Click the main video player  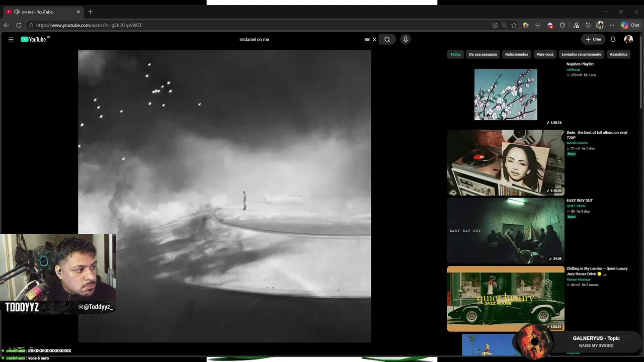coord(224,196)
